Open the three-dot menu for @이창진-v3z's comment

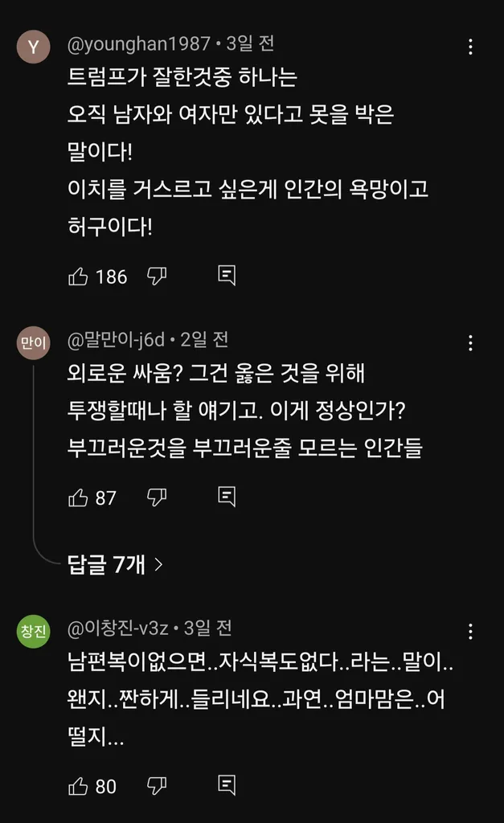pos(470,632)
